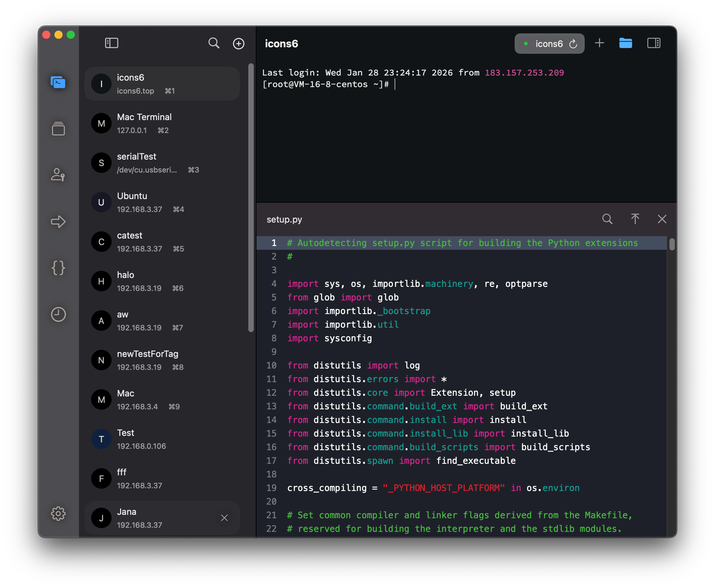Viewport: 715px width, 588px height.
Task: Open settings gear icon
Action: coord(58,513)
